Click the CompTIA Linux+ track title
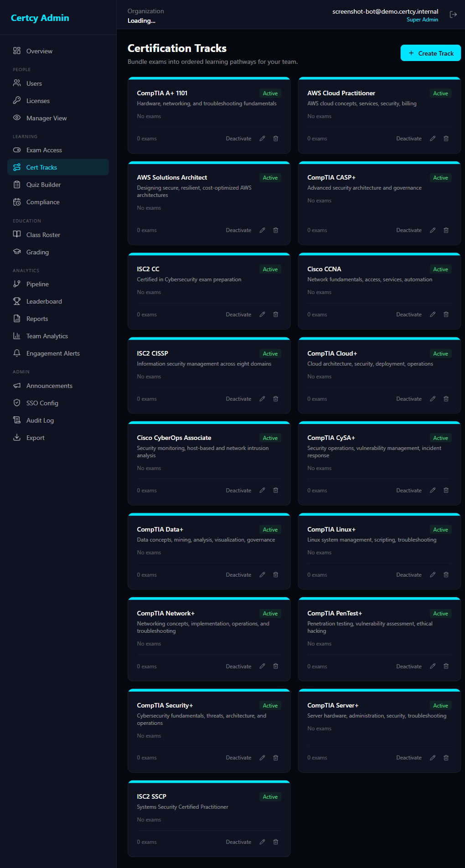 tap(331, 529)
